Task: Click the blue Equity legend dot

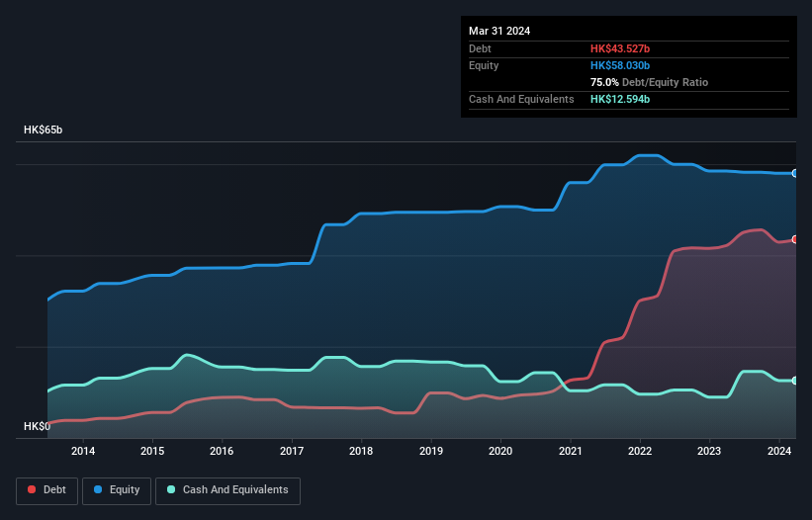Action: click(x=98, y=489)
